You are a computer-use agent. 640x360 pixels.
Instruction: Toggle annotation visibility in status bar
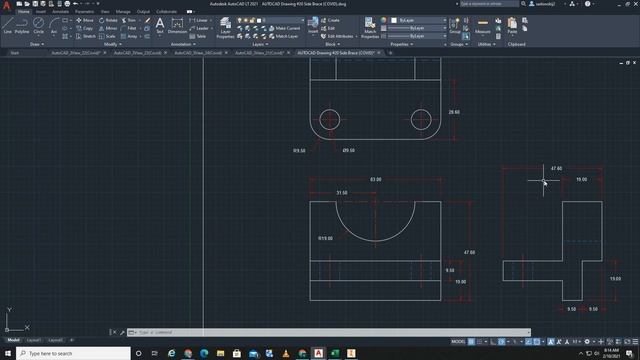coord(551,342)
